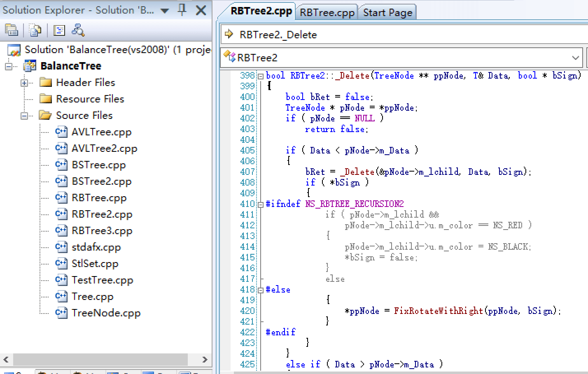Click the Header Files folder icon
588x374 pixels.
[46, 83]
